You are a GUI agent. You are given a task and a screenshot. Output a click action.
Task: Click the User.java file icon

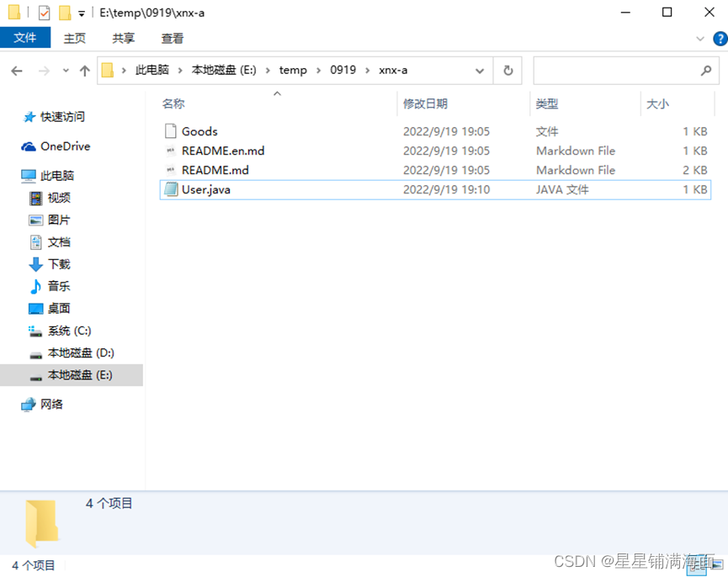pyautogui.click(x=171, y=189)
